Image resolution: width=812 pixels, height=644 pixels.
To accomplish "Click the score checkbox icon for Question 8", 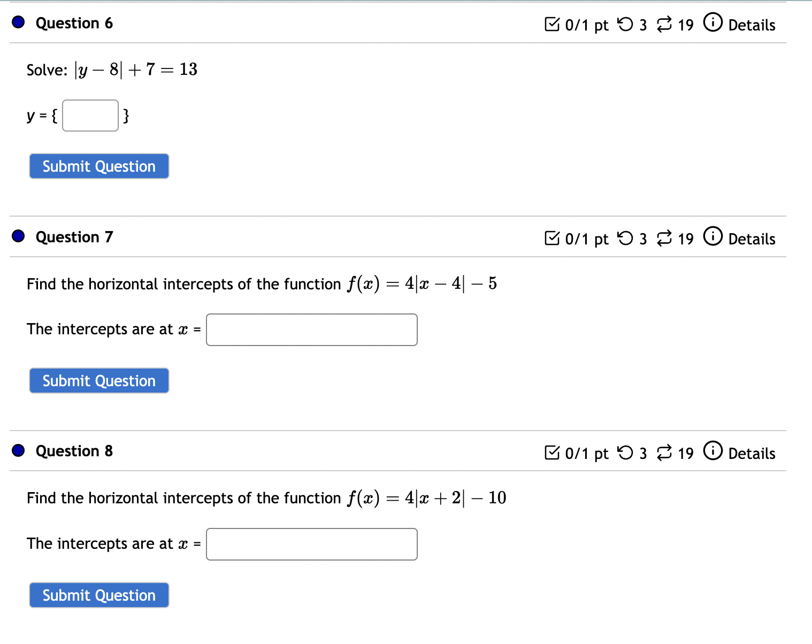I will click(552, 453).
